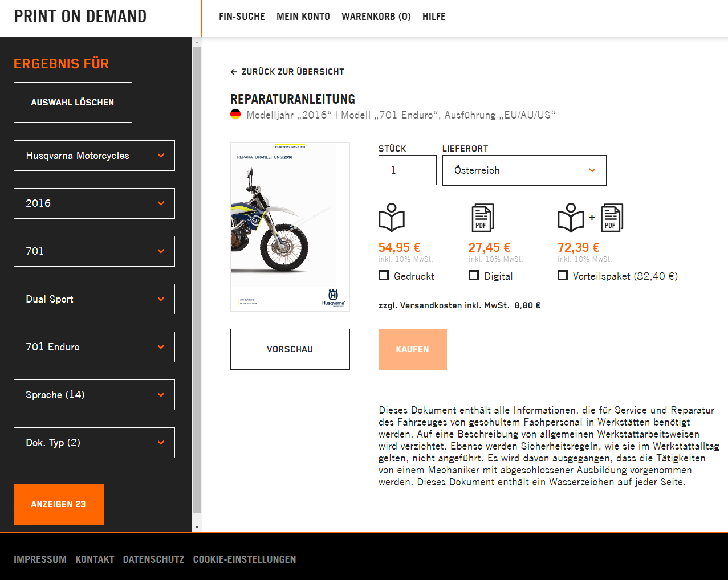The width and height of the screenshot is (728, 580).
Task: Open the Lieferort Österreich dropdown
Action: [x=524, y=170]
